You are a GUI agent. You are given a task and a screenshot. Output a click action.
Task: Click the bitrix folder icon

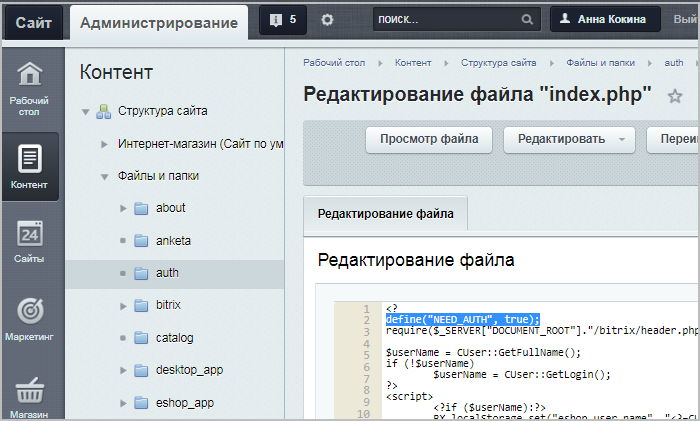click(x=141, y=306)
